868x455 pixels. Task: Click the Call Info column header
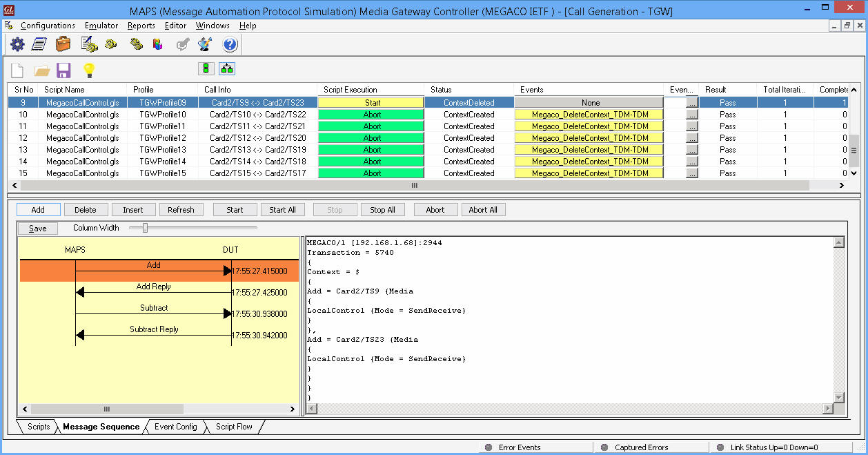pos(218,90)
